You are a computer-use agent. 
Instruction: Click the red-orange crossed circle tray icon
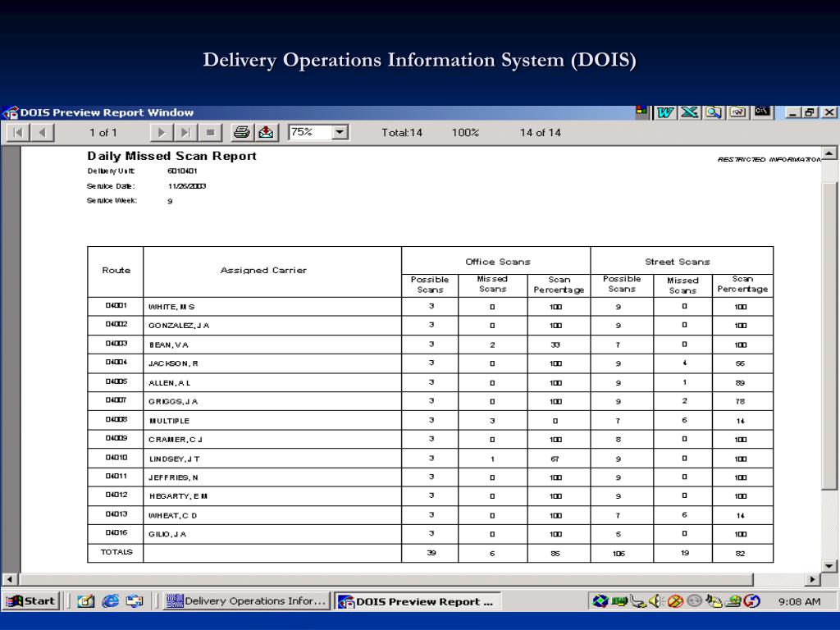coord(675,601)
